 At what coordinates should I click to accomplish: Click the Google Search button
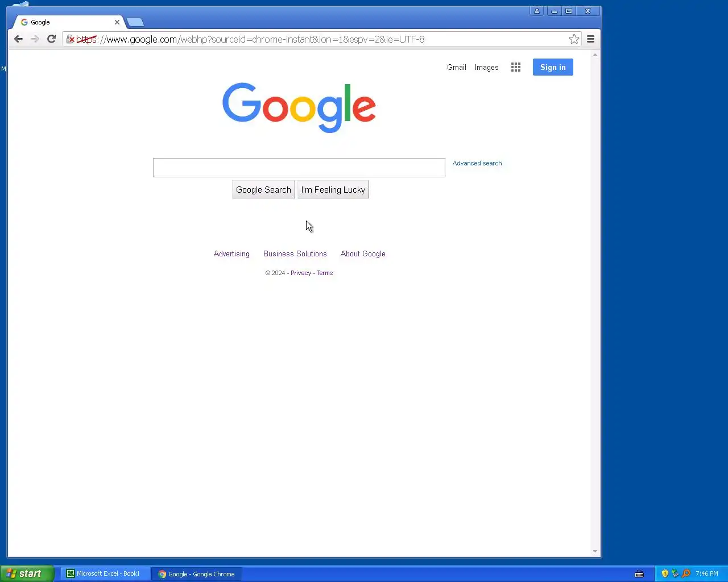point(263,190)
